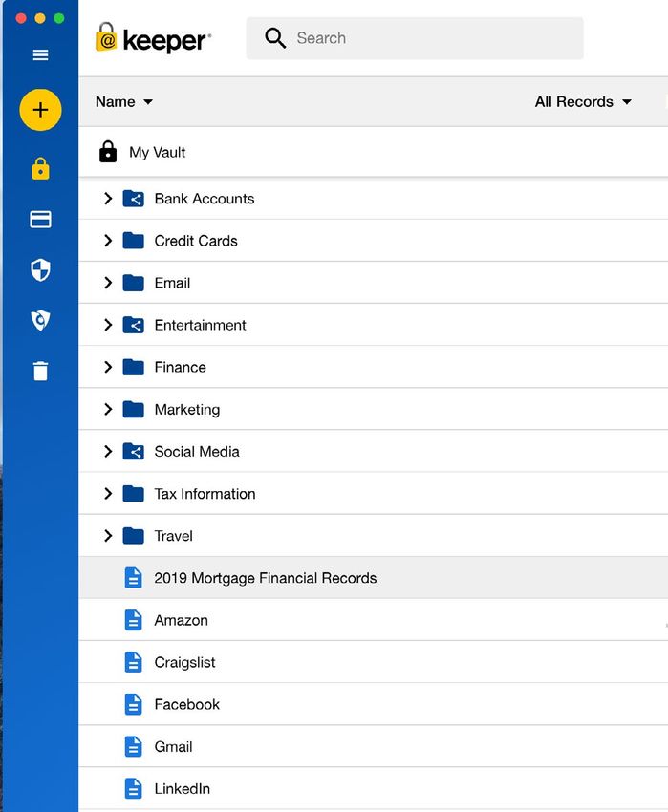Expand the Tax Information folder chevron
This screenshot has width=668, height=812.
[108, 494]
